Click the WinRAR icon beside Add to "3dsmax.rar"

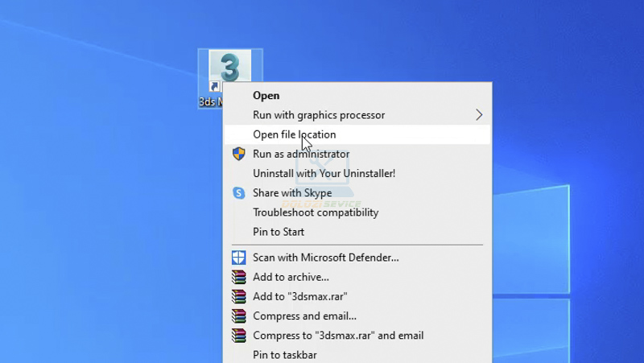tap(238, 296)
